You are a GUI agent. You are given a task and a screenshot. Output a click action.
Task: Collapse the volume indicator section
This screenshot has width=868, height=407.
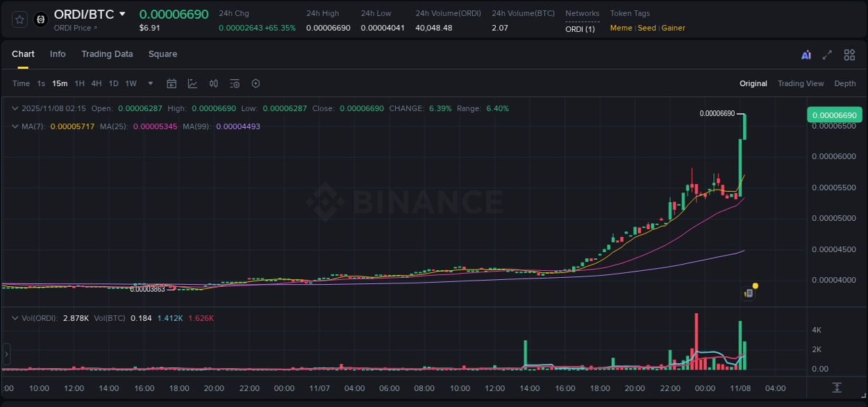pos(15,318)
